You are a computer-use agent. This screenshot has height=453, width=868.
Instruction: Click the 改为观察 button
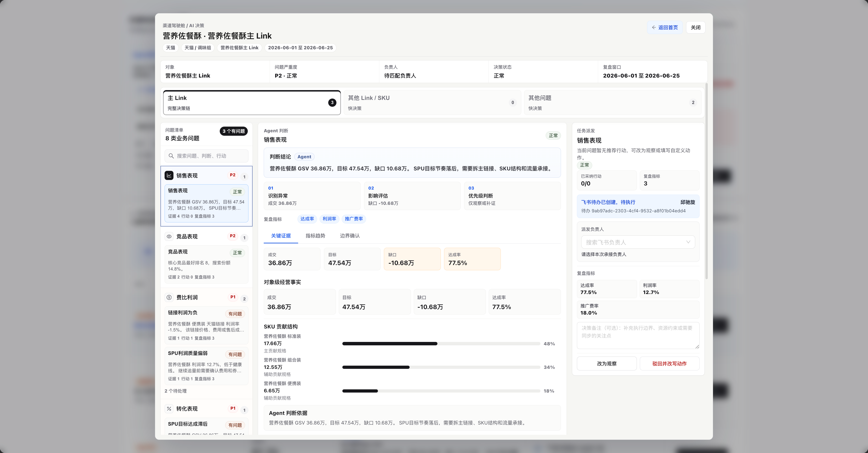pos(607,364)
